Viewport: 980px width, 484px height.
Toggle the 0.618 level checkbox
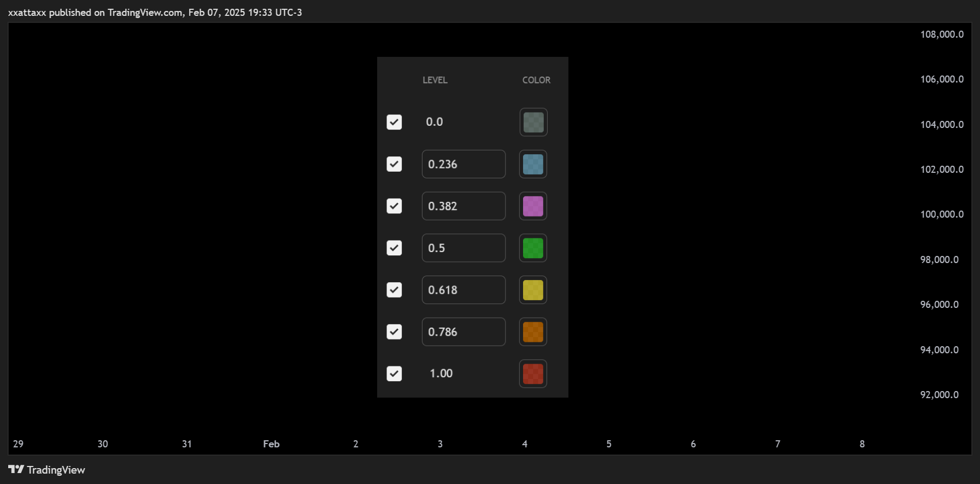point(394,290)
